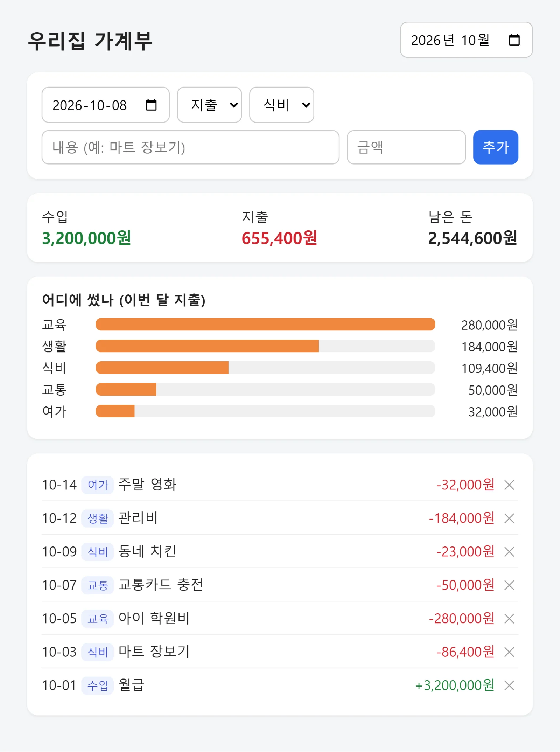This screenshot has height=752, width=560.
Task: Click the 교통카드 충전 description text
Action: point(161,585)
